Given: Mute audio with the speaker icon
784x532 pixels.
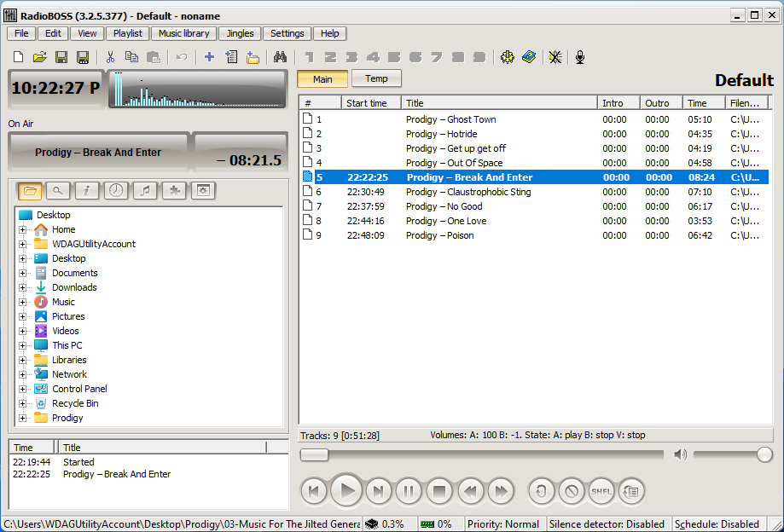Looking at the screenshot, I should point(680,454).
